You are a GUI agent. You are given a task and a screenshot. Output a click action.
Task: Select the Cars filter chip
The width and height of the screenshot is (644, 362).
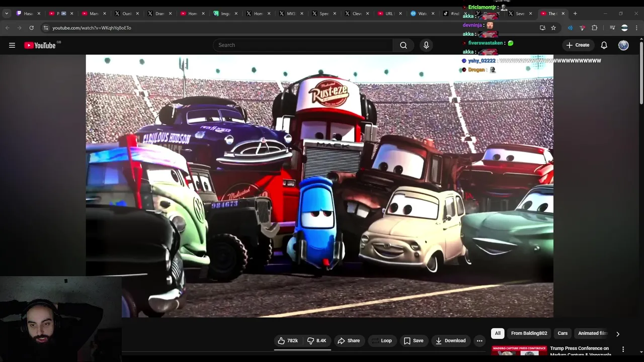pyautogui.click(x=562, y=333)
